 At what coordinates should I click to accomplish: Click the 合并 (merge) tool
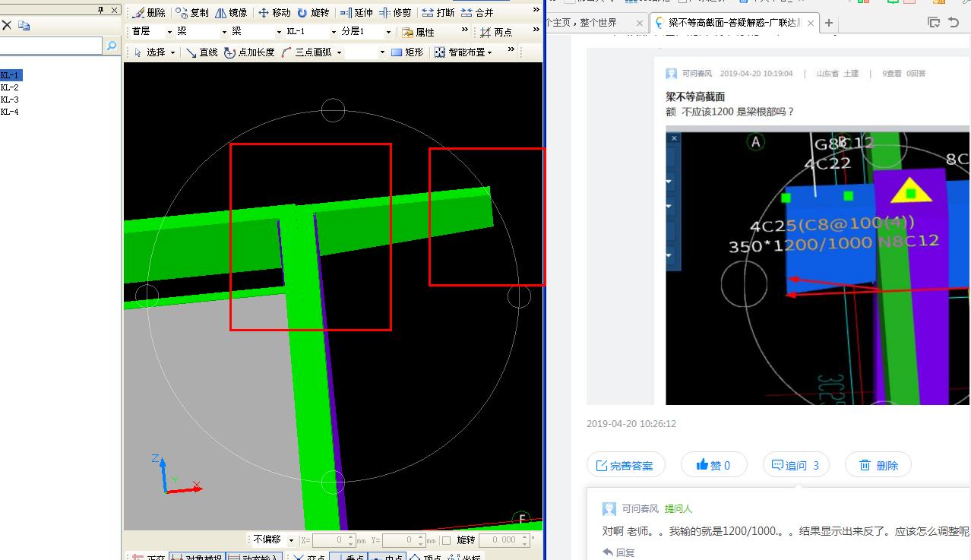477,13
